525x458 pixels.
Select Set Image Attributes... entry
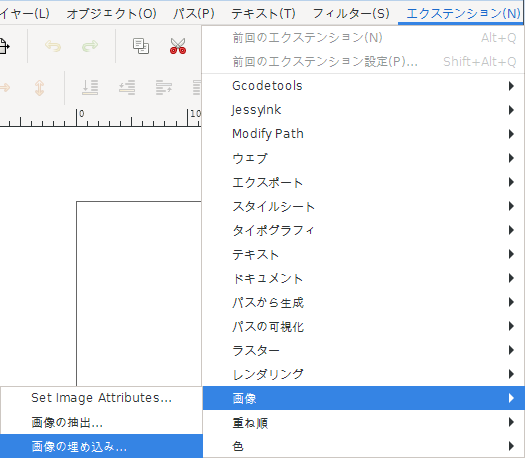pyautogui.click(x=101, y=398)
